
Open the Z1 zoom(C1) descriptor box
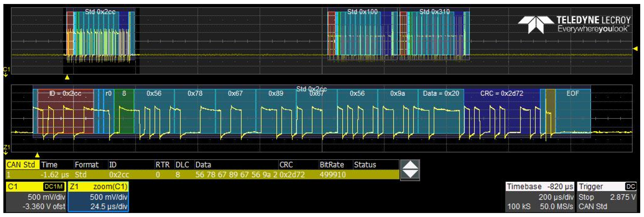[x=98, y=197]
